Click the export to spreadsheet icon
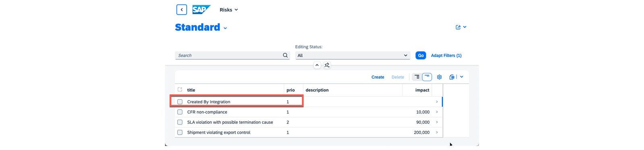The height and width of the screenshot is (150, 644). tap(452, 77)
